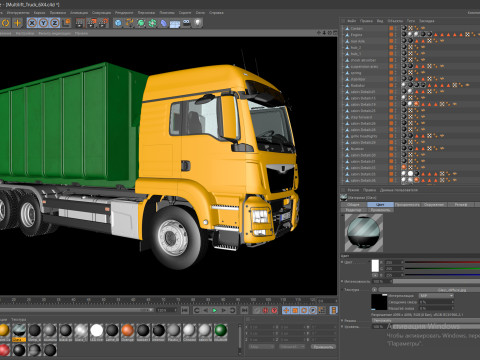480x360 pixels.
Task: Click the film-strip icon right of the key toggles
Action: pos(334,310)
